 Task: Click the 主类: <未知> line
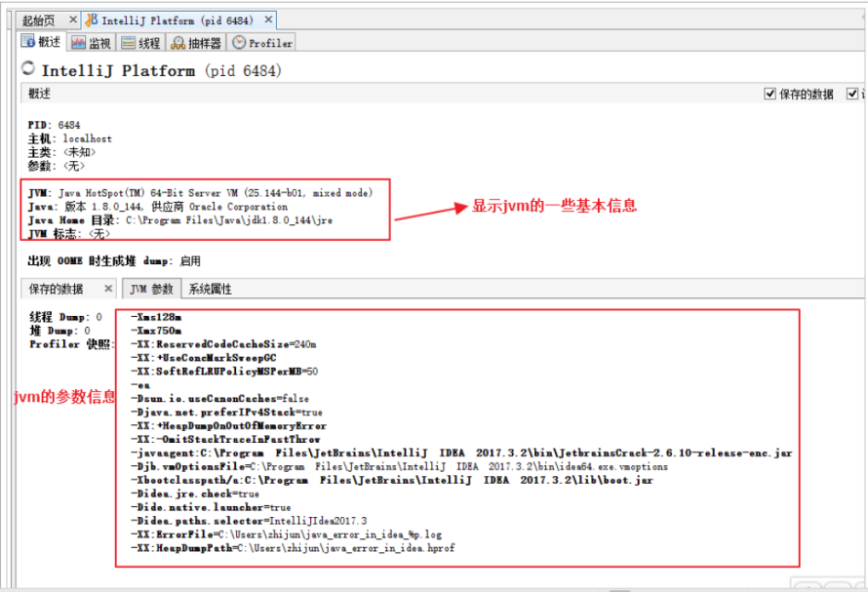(61, 152)
